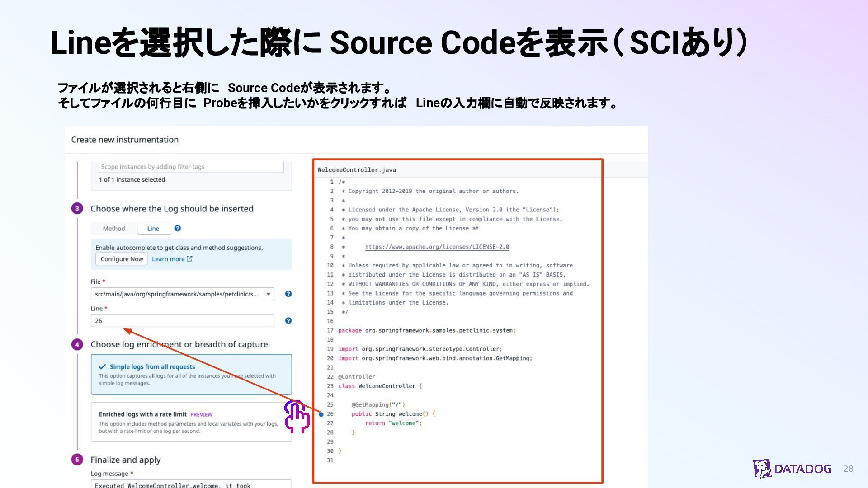The width and height of the screenshot is (868, 488).
Task: Click Configure Now button
Action: (x=122, y=259)
